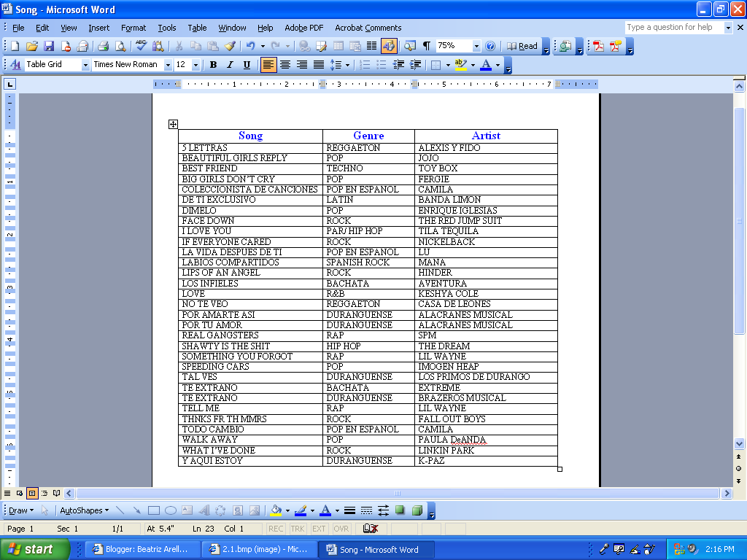747x560 pixels.
Task: Apply the Fill Color bucket on Drawing toolbar
Action: 276,510
